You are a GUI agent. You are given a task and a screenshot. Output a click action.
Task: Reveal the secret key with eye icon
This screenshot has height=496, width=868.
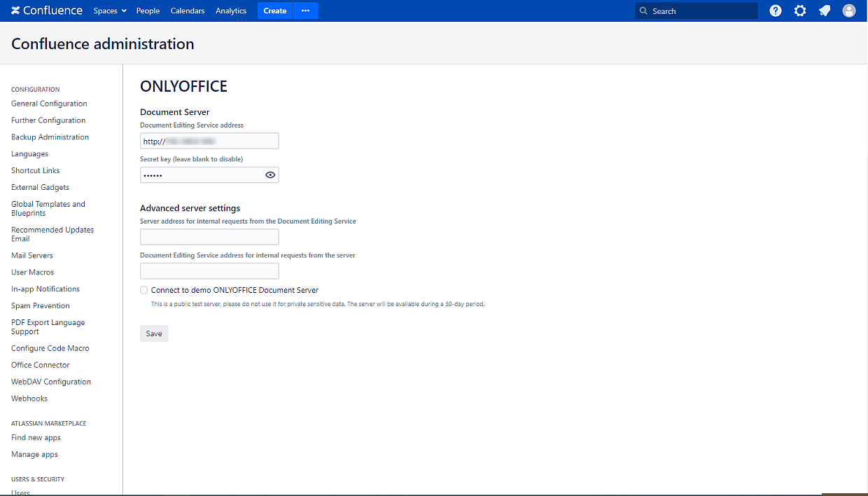pos(270,175)
